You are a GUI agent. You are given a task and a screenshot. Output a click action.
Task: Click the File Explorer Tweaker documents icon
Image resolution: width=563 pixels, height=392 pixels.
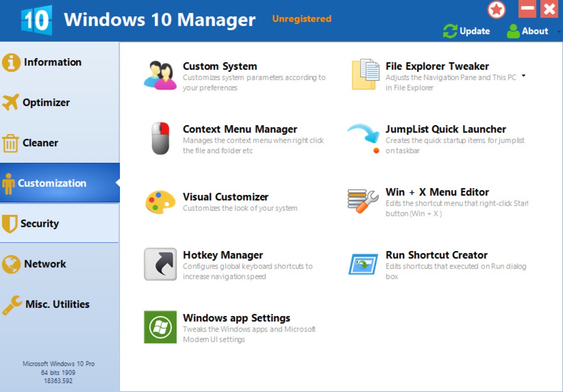point(365,75)
